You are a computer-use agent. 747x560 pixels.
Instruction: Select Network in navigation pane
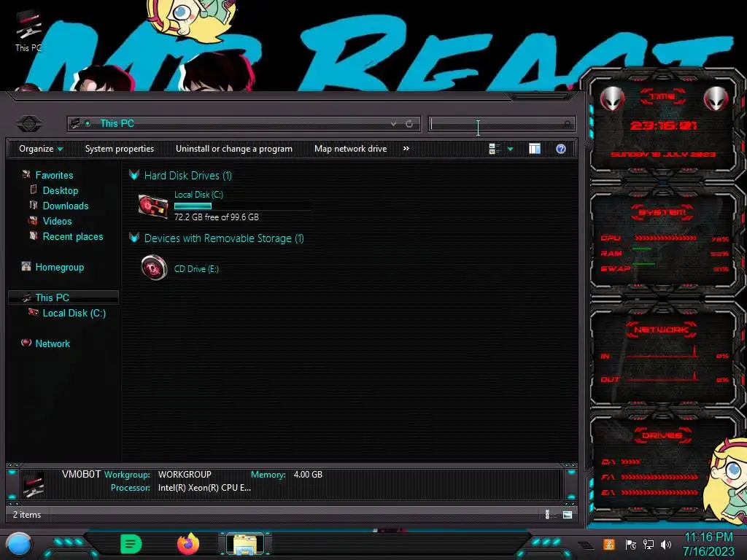point(53,343)
